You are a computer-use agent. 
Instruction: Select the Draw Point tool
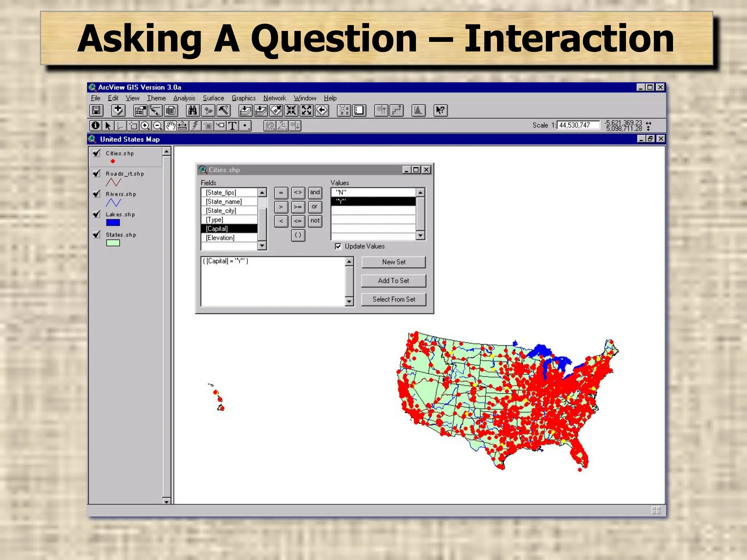[x=245, y=126]
